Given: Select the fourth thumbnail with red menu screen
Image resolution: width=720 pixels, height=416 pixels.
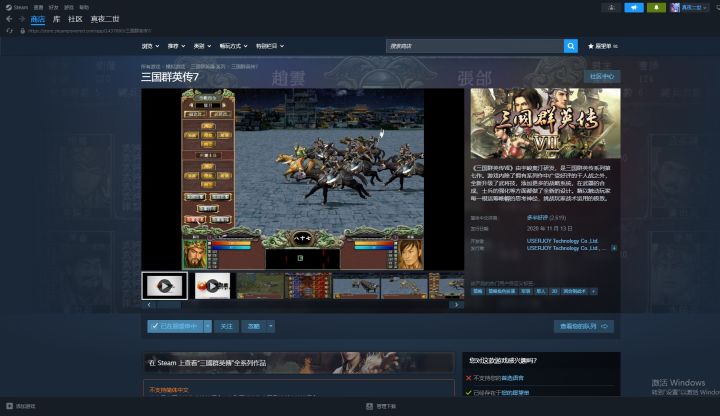Looking at the screenshot, I should [308, 286].
